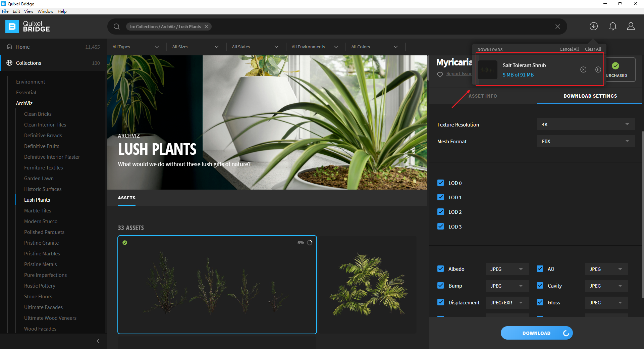
Task: Click Clear All downloads
Action: [593, 49]
